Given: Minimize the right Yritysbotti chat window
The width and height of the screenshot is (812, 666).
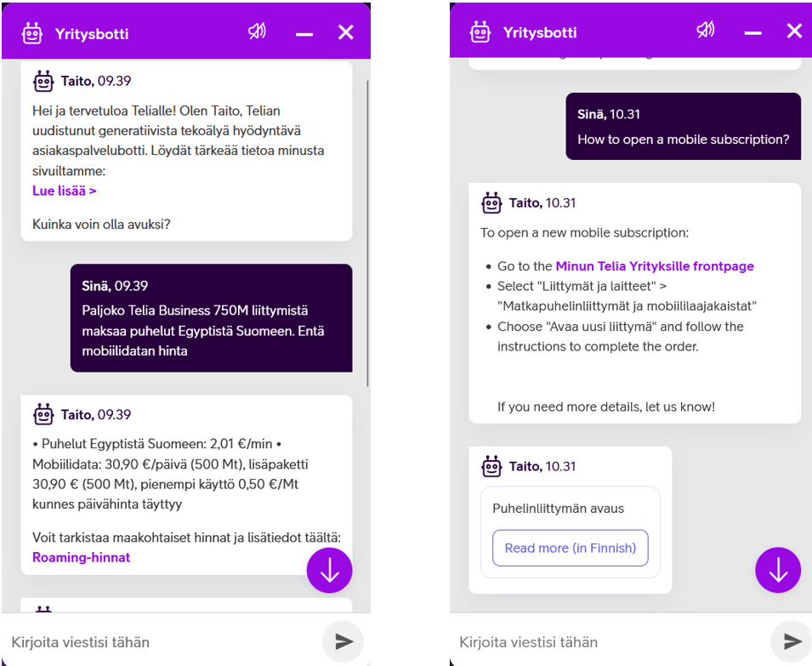Looking at the screenshot, I should (753, 33).
